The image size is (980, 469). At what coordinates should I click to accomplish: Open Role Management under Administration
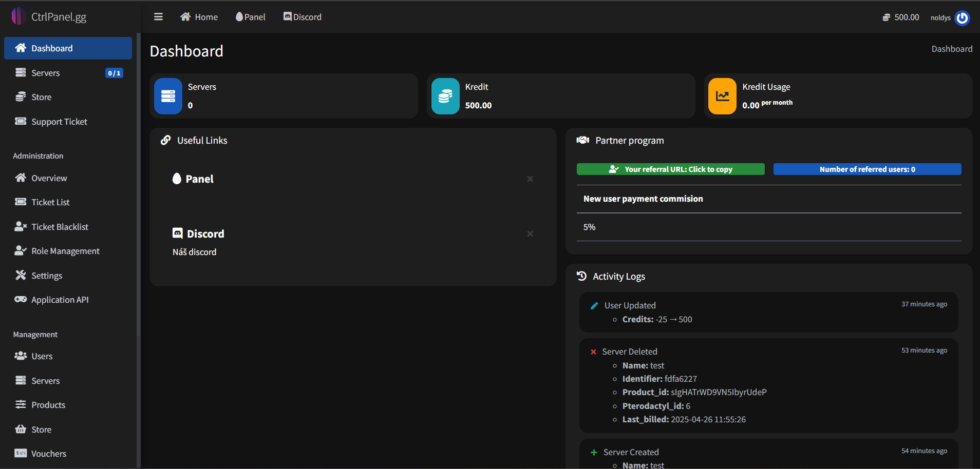click(x=65, y=251)
